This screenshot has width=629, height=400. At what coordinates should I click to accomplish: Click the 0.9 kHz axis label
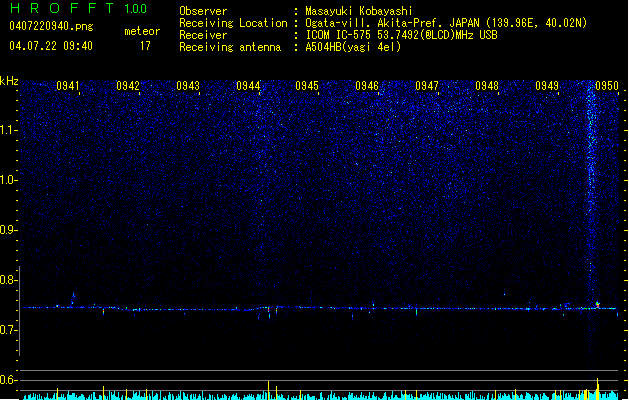pos(8,230)
